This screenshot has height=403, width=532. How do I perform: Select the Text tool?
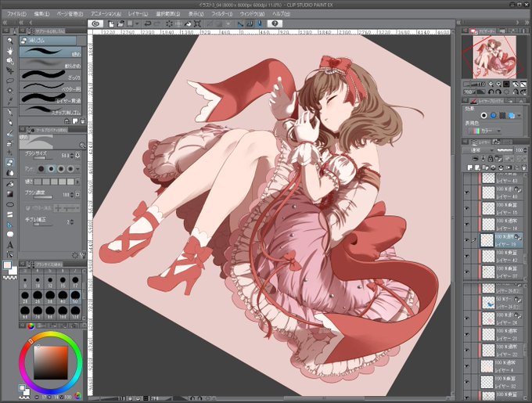click(10, 245)
